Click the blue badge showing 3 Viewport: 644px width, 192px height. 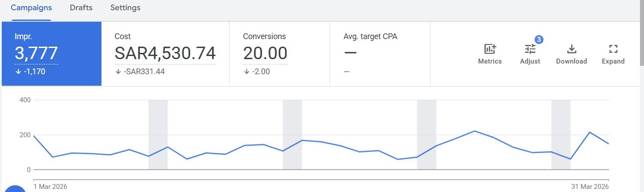(x=539, y=40)
